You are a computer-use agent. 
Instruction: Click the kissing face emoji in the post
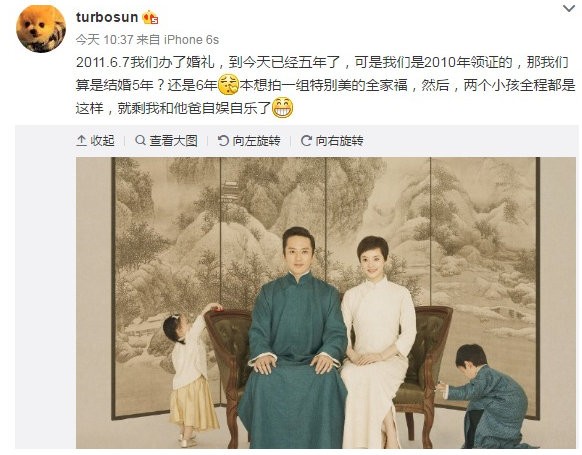point(228,85)
